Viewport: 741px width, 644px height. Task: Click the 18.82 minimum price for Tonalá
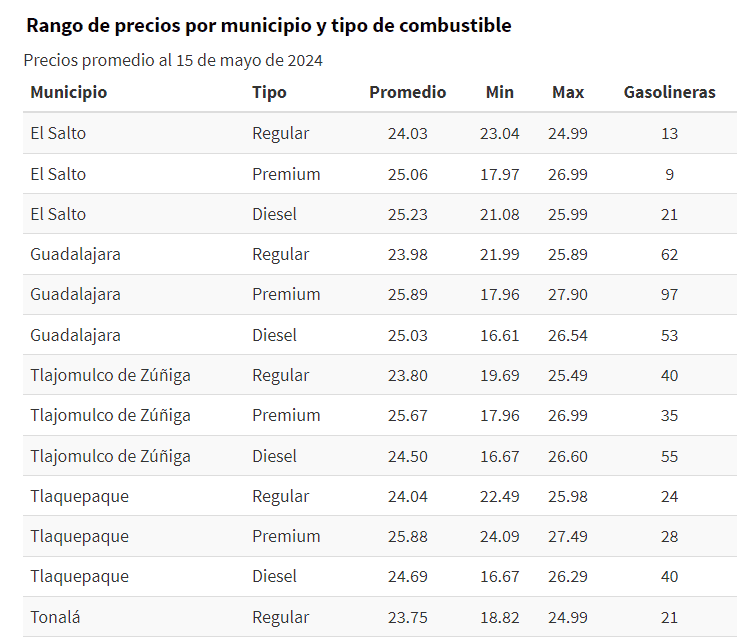coord(499,617)
